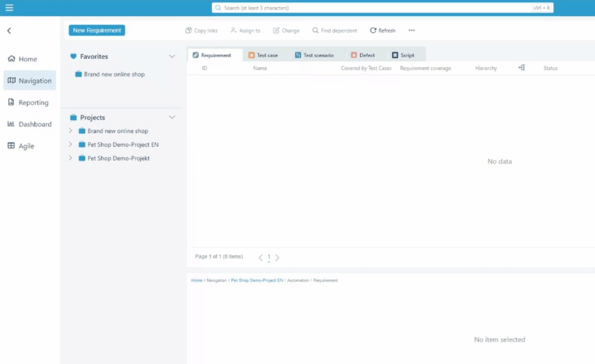Click the New Requirement button
595x364 pixels.
(97, 30)
